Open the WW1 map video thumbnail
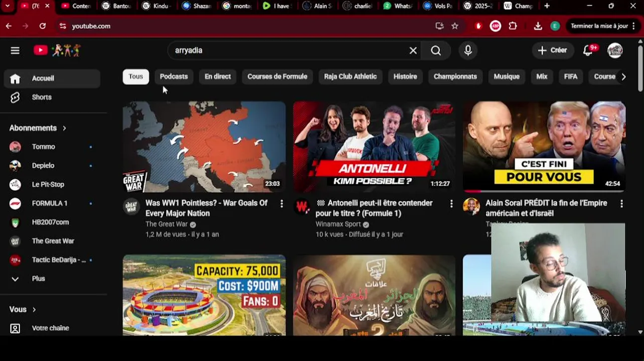This screenshot has height=361, width=644. click(204, 147)
